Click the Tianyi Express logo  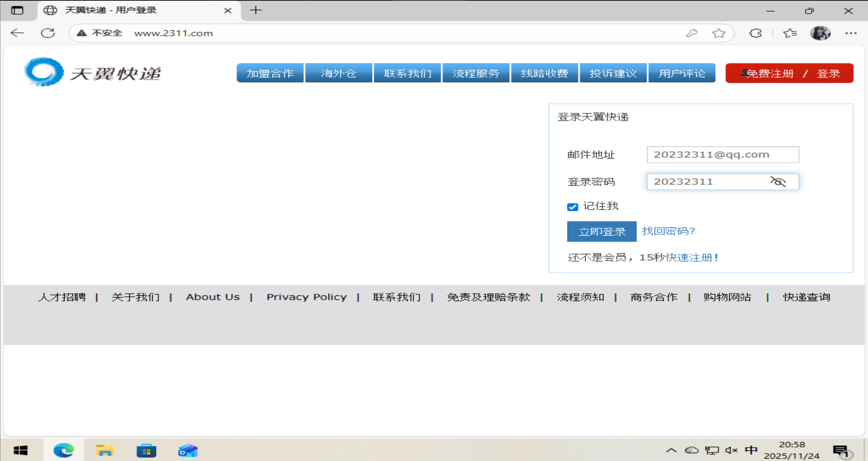click(92, 72)
